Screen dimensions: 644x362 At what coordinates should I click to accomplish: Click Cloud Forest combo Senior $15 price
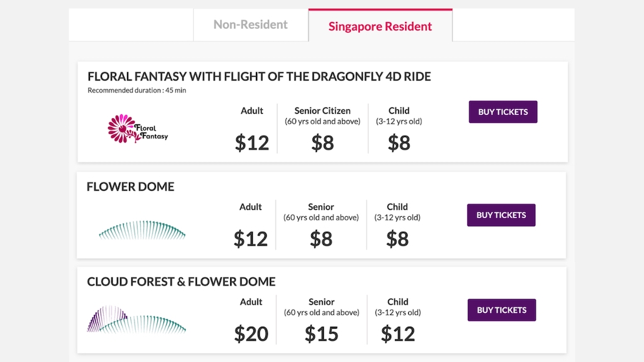pos(321,334)
